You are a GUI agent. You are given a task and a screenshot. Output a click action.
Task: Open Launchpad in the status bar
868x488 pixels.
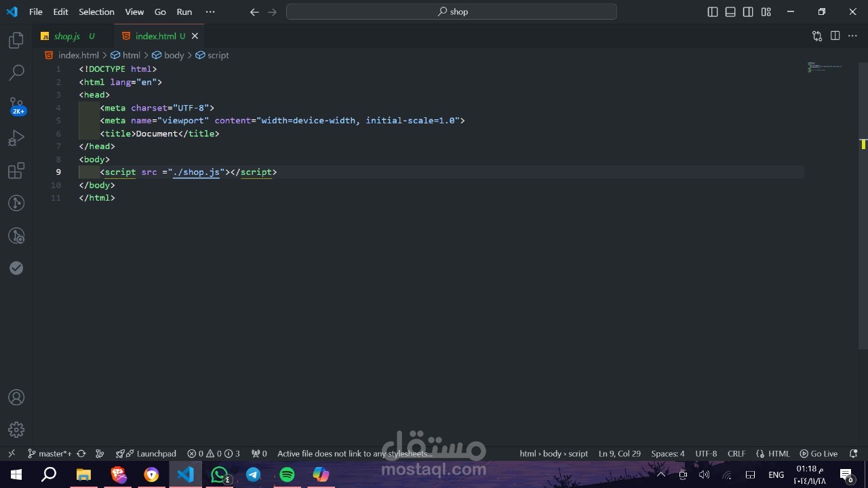click(x=146, y=453)
